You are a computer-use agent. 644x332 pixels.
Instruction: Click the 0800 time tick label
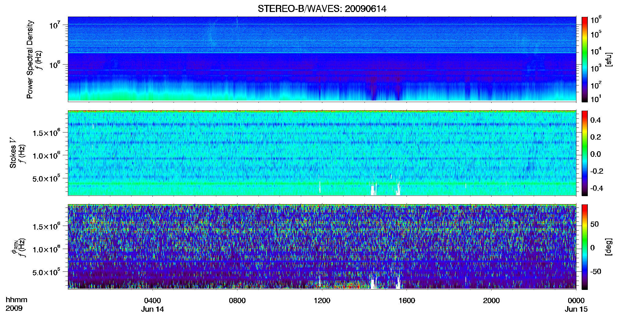(x=237, y=301)
